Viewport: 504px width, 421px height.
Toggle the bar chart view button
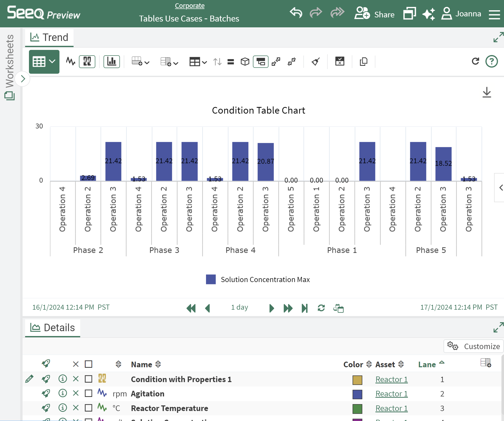[x=111, y=61]
